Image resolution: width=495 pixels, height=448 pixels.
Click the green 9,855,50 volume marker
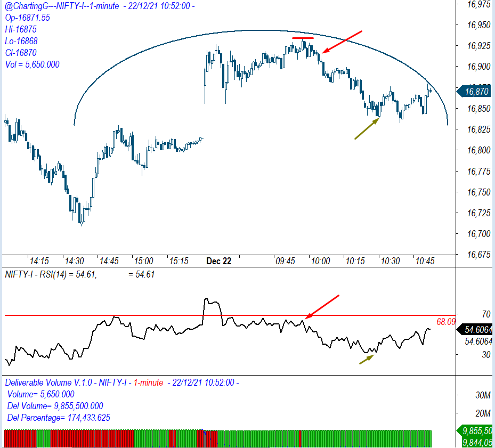pyautogui.click(x=475, y=431)
